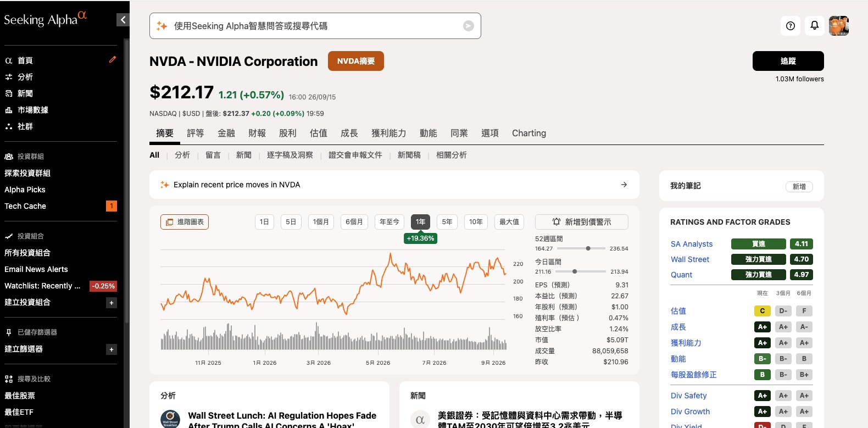Open the Wall Street rating link
Screen dimensions: 868x428
pyautogui.click(x=690, y=259)
